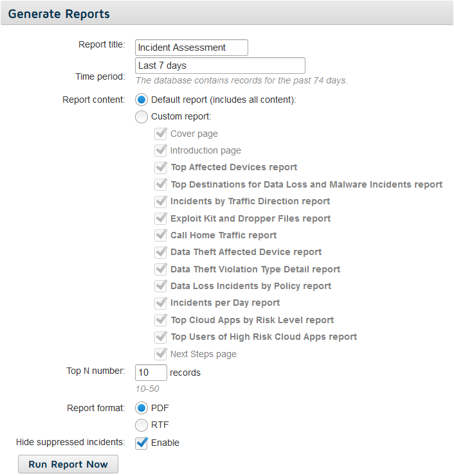The width and height of the screenshot is (454, 476).
Task: Toggle Top Affected Devices report checkbox
Action: tap(161, 167)
